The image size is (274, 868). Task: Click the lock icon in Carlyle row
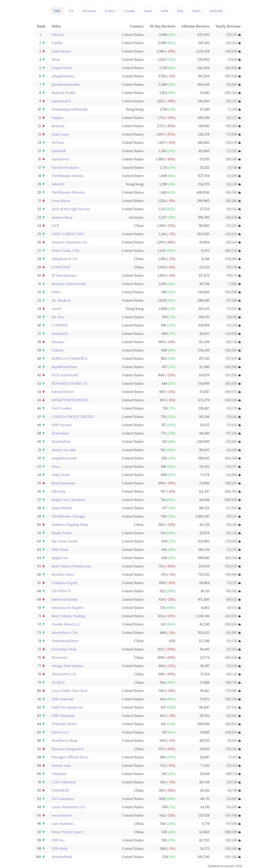[x=240, y=43]
